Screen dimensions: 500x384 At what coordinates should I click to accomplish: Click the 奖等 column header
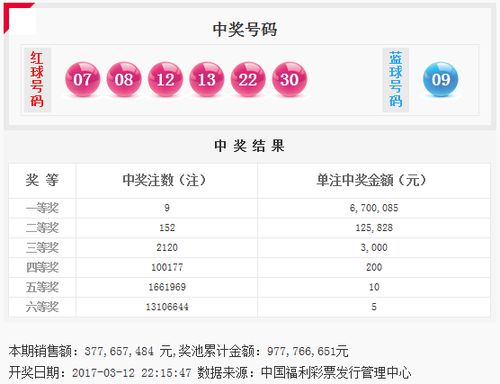point(42,180)
